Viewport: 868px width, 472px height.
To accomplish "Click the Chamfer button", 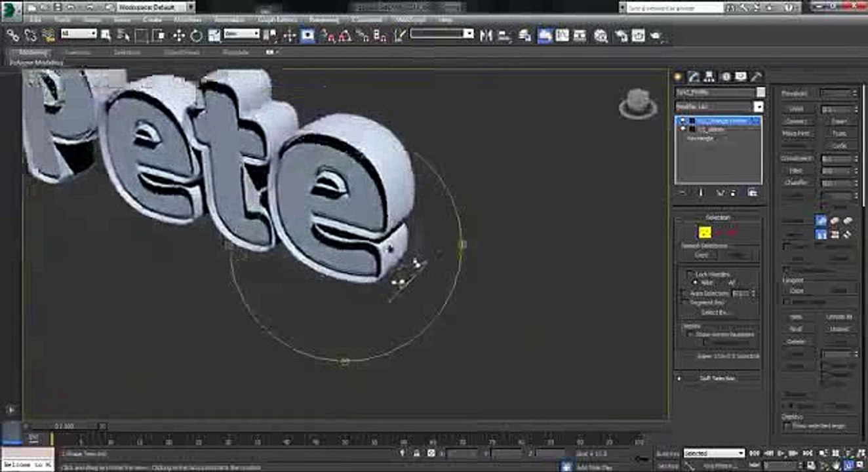I will click(797, 183).
